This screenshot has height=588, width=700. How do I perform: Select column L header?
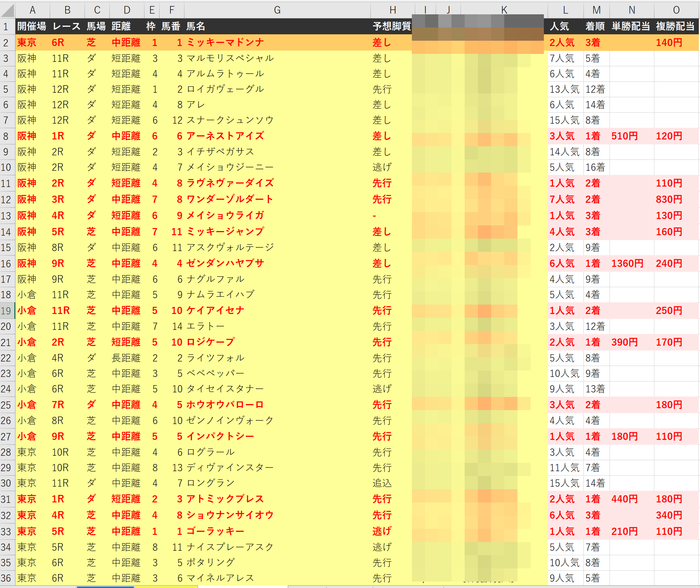(565, 10)
